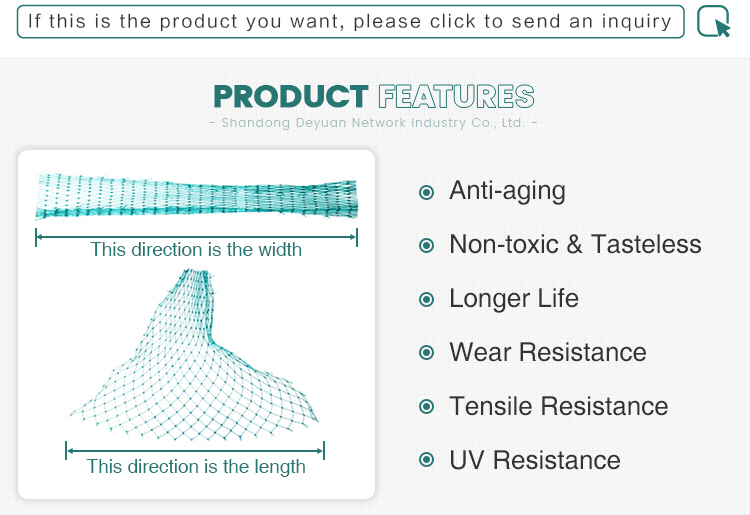Click the Wear Resistance feature text
This screenshot has width=750, height=515.
[548, 352]
